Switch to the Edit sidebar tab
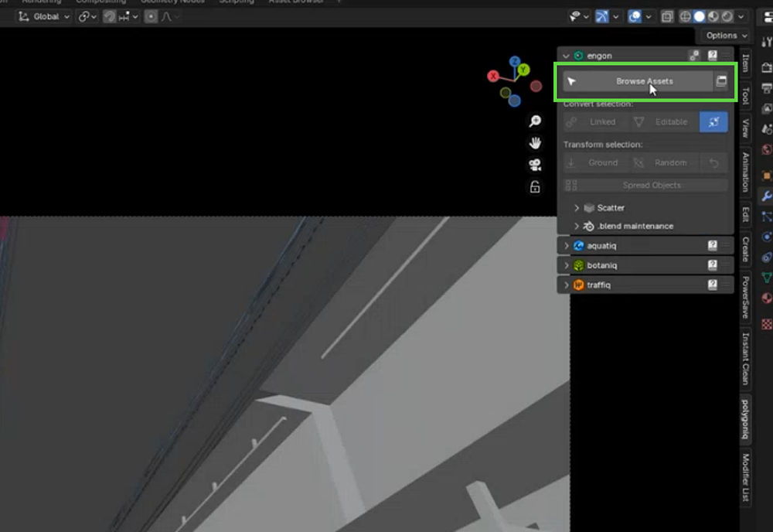The width and height of the screenshot is (773, 532). pyautogui.click(x=745, y=214)
